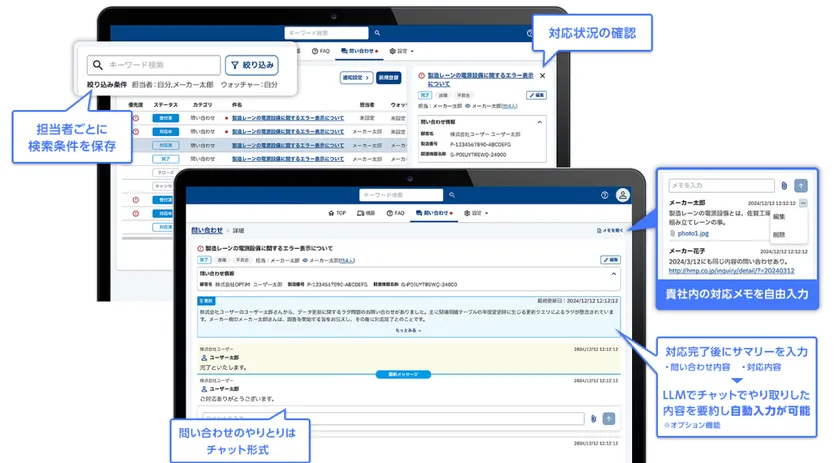Close the inquiry detail side panel
Image resolution: width=840 pixels, height=463 pixels.
tap(543, 76)
